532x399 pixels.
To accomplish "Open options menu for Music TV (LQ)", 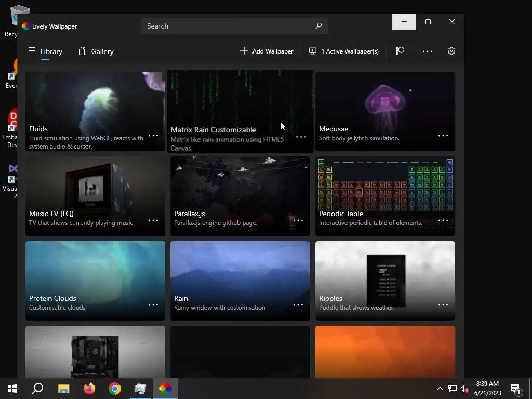I will point(153,220).
